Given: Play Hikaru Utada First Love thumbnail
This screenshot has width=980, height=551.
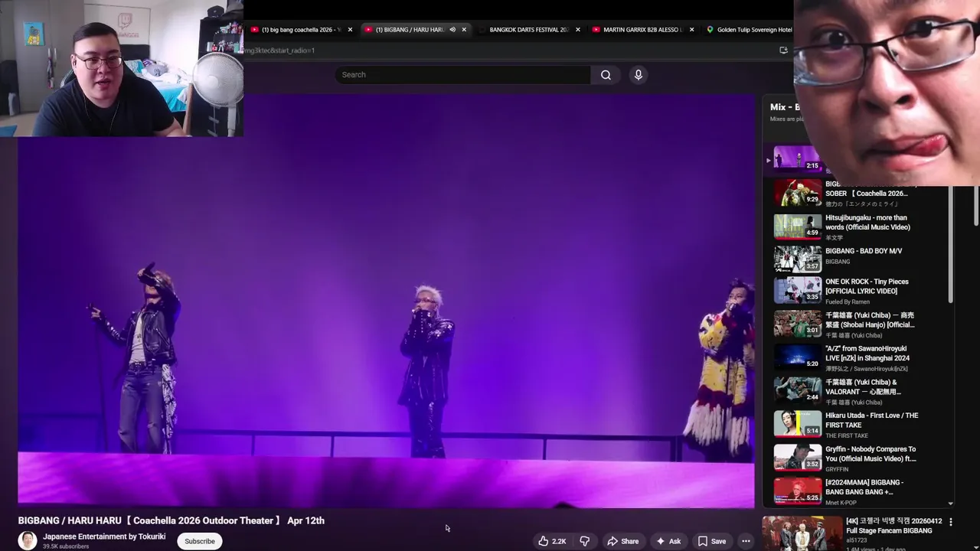Looking at the screenshot, I should tap(797, 425).
